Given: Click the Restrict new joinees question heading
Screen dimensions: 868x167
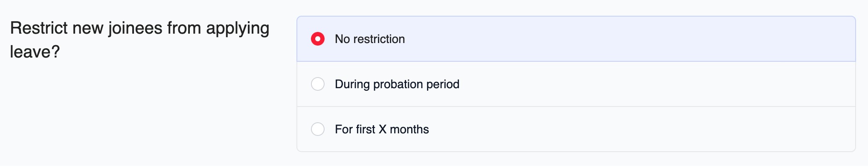Looking at the screenshot, I should point(139,40).
